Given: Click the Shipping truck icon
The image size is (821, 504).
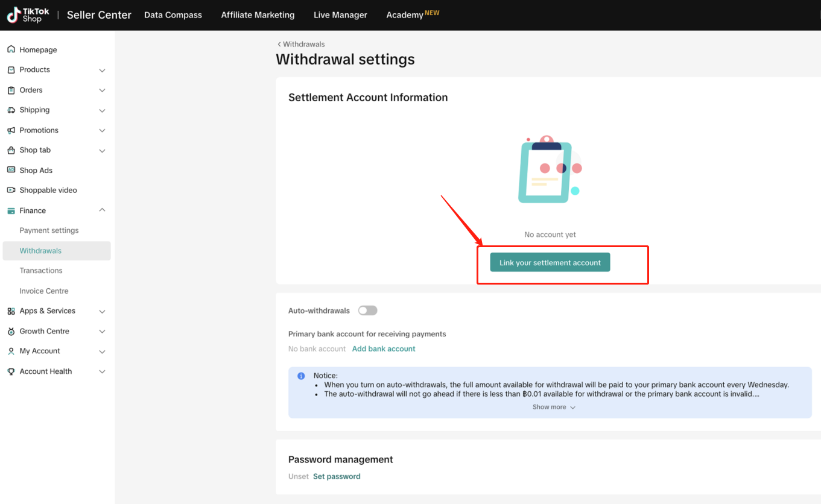Looking at the screenshot, I should 11,110.
